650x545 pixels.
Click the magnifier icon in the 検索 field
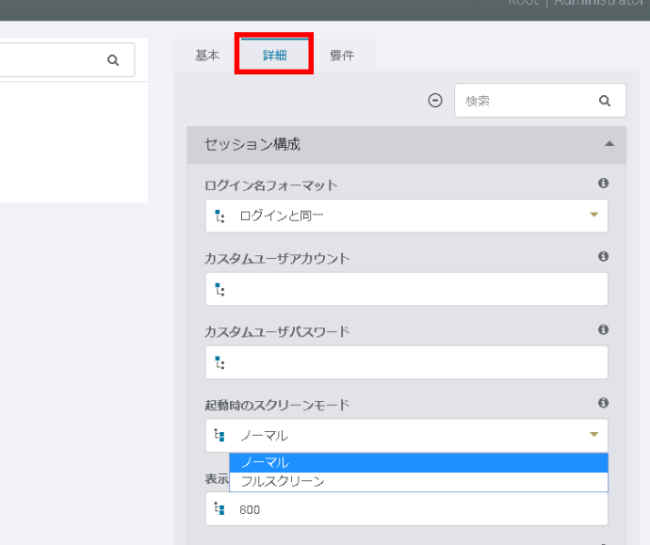pos(604,100)
